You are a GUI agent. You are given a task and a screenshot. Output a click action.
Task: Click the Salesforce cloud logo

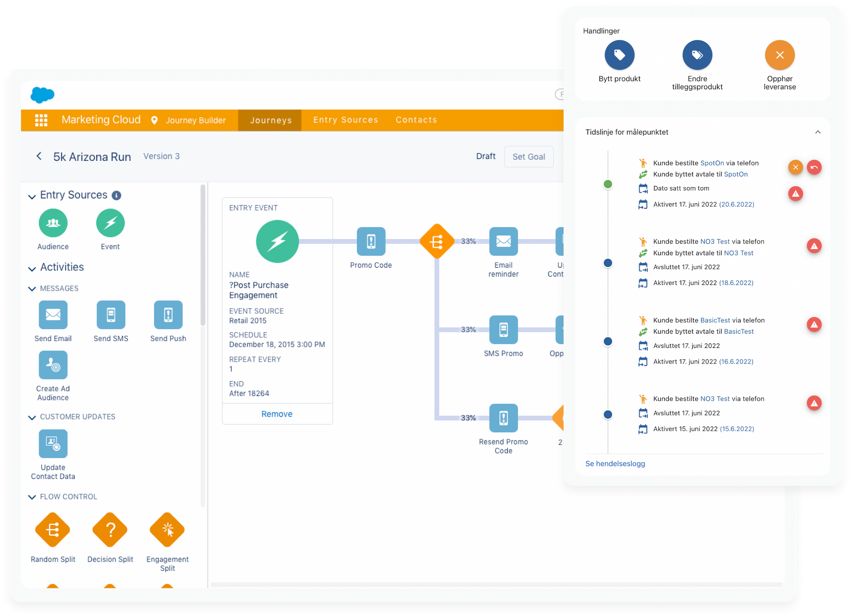(x=43, y=95)
